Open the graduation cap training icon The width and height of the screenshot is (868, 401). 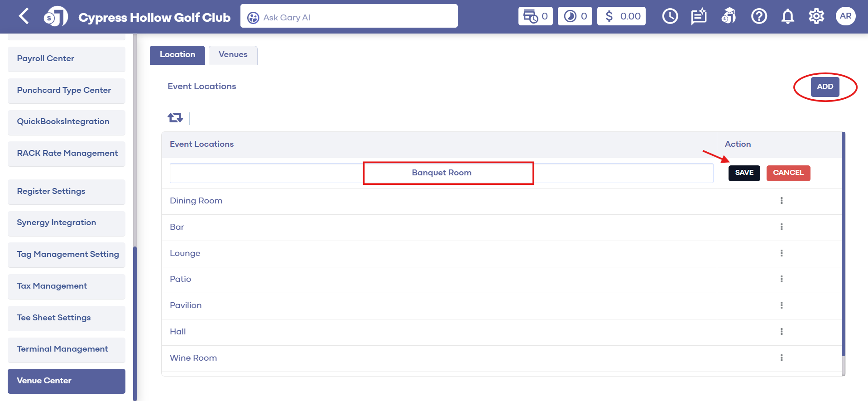(x=729, y=16)
